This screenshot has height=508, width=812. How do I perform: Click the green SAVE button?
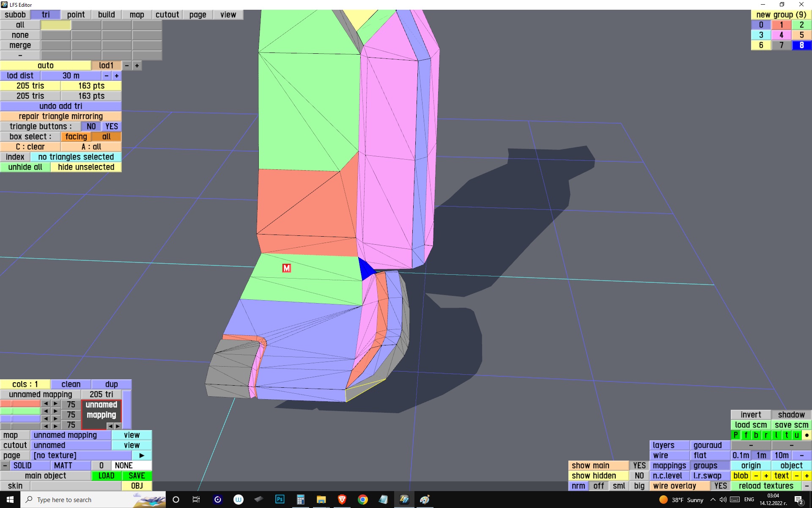[x=137, y=476]
